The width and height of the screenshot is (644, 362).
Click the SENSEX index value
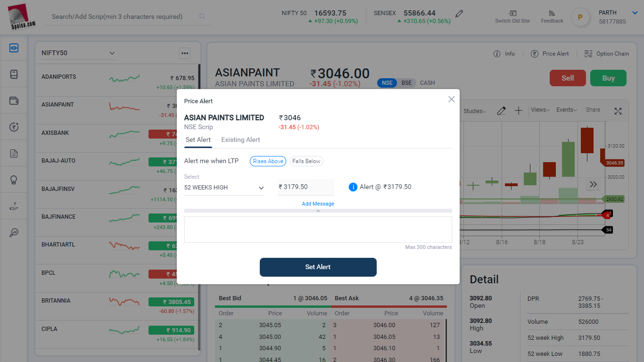point(420,13)
